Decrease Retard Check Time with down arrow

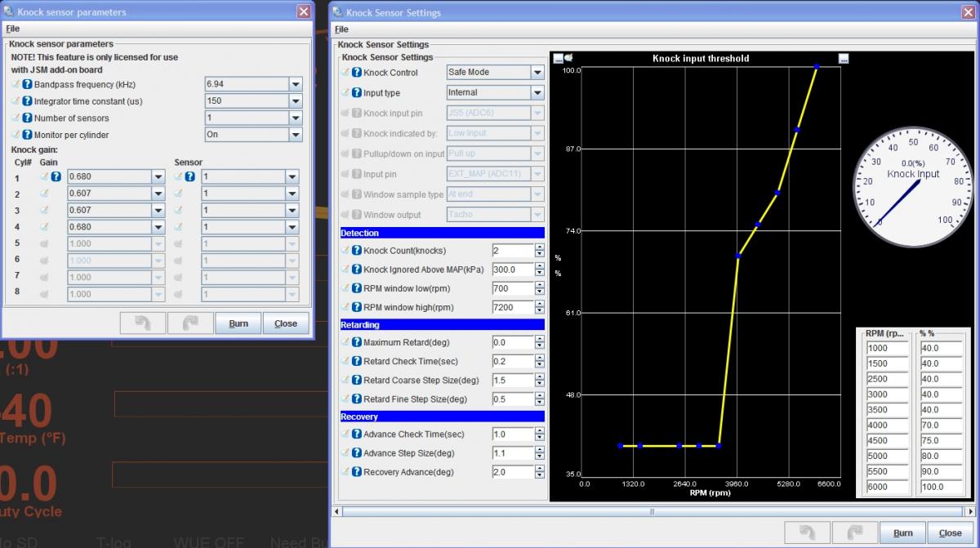pos(539,365)
